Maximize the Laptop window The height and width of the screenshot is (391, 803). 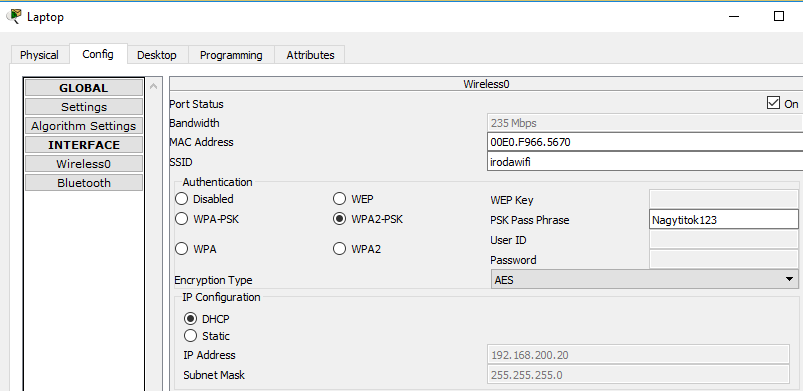coord(778,16)
